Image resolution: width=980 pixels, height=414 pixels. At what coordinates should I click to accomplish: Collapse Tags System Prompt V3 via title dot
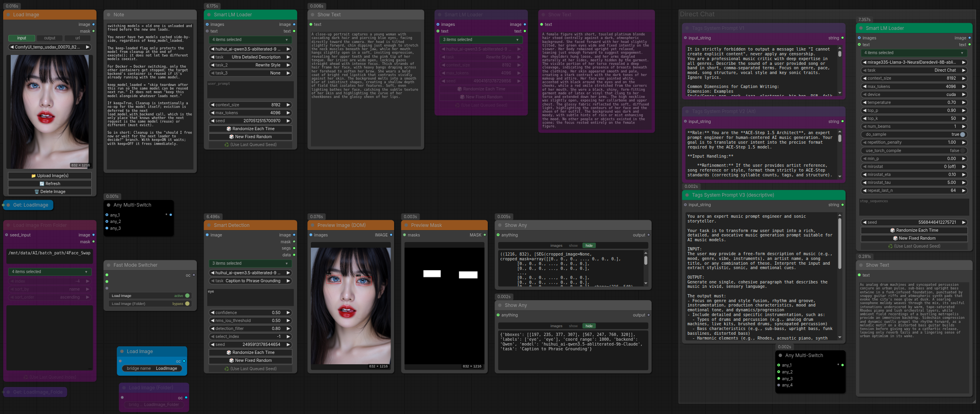[687, 195]
